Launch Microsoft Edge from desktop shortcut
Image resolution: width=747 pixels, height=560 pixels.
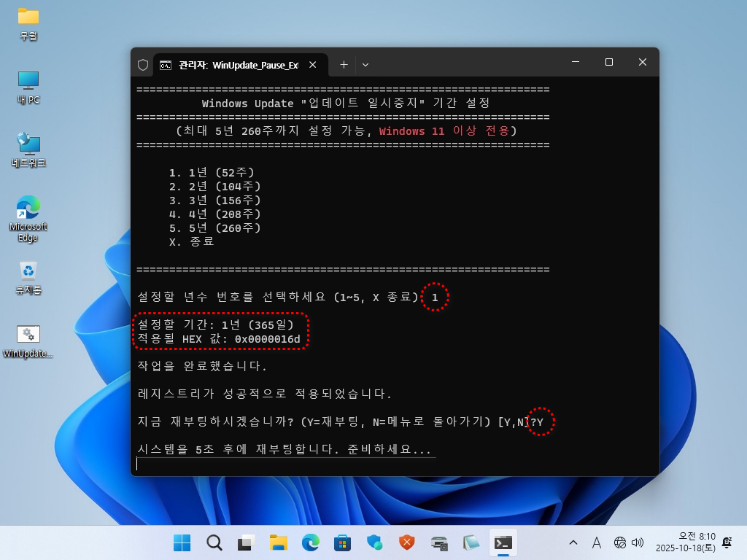[28, 219]
